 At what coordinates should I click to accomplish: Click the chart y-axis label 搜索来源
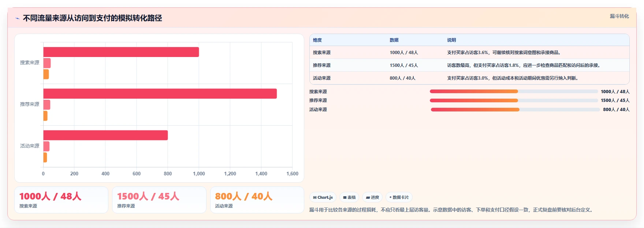(x=30, y=63)
